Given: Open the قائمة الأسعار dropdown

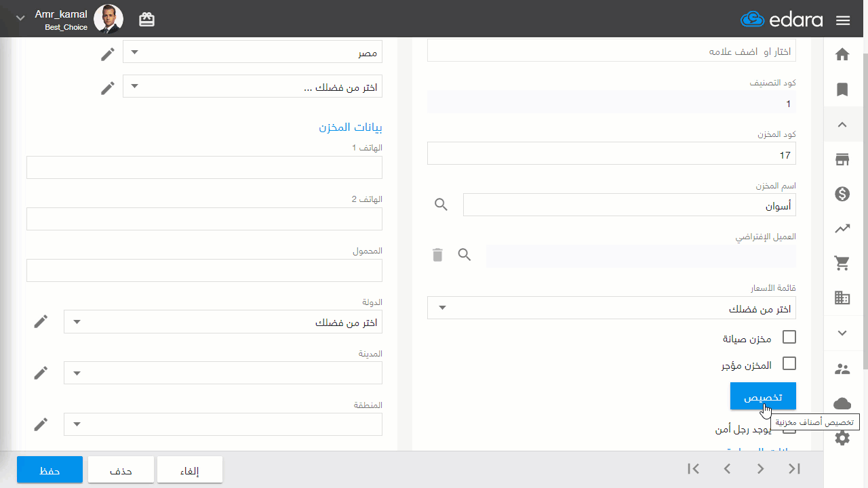Looking at the screenshot, I should tap(612, 308).
